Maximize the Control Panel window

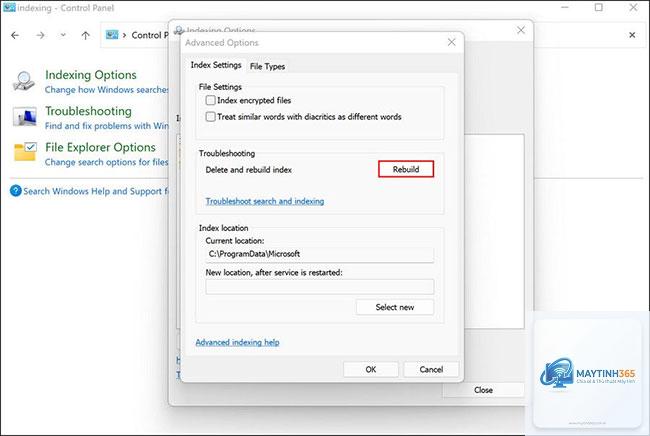click(599, 7)
